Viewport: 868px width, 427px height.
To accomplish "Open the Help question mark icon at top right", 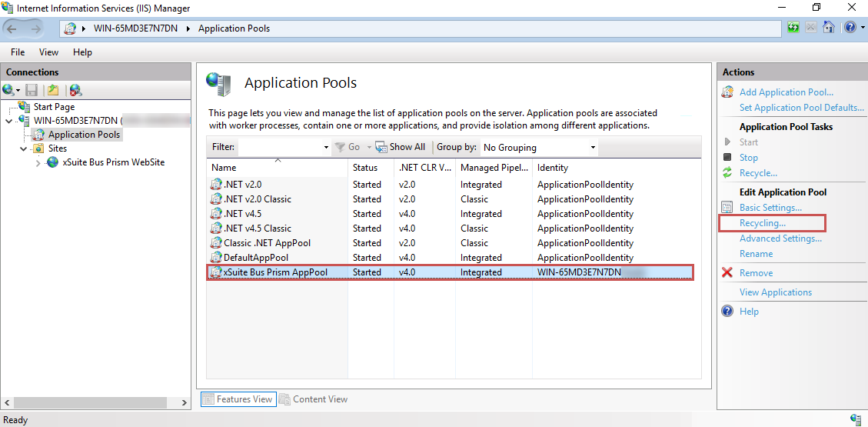I will point(850,27).
